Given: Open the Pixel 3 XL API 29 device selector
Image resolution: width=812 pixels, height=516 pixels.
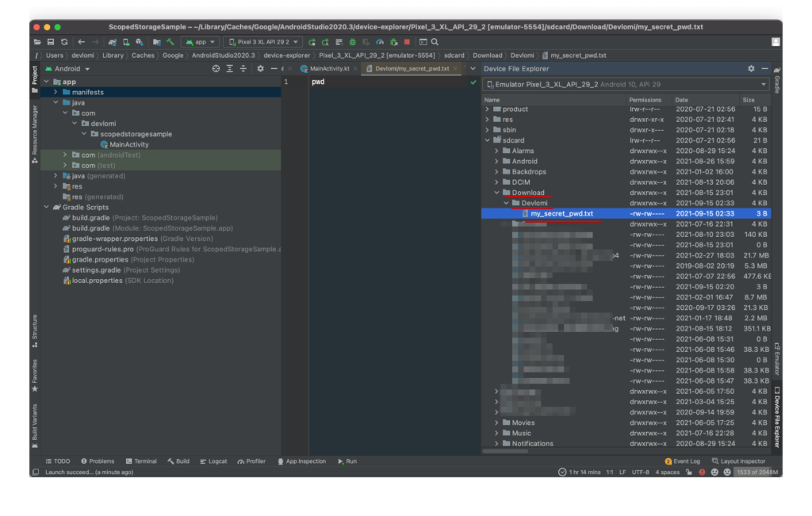Looking at the screenshot, I should tap(266, 41).
